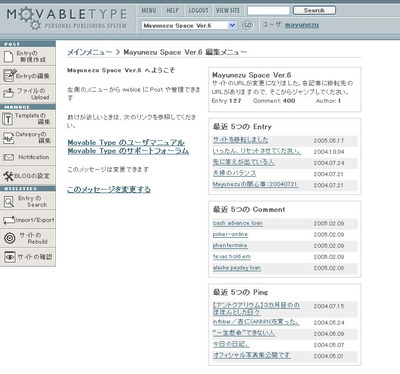Viewport: 400px width, 374px height.
Task: Open ping オフィシャル写真集公開です
Action: pos(252,355)
